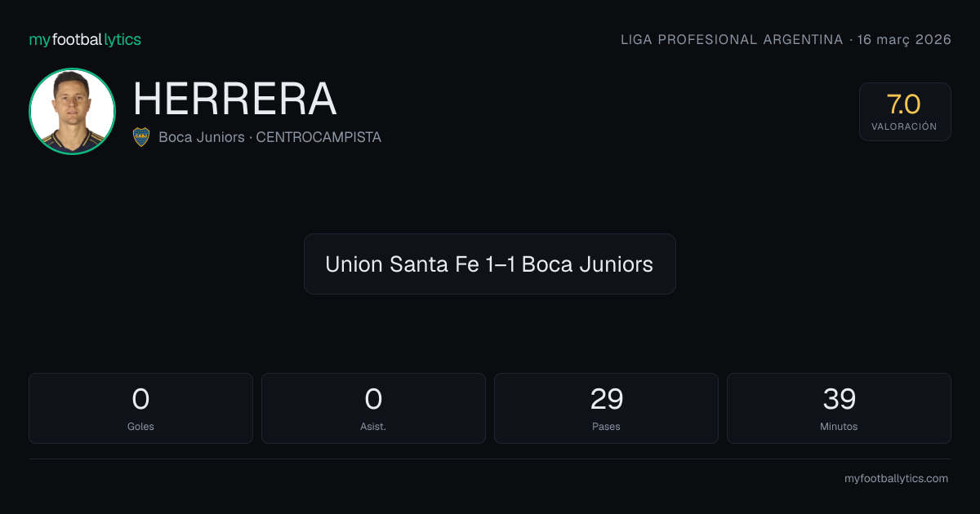
Task: Click the Minutos stat card showing 39
Action: 839,409
